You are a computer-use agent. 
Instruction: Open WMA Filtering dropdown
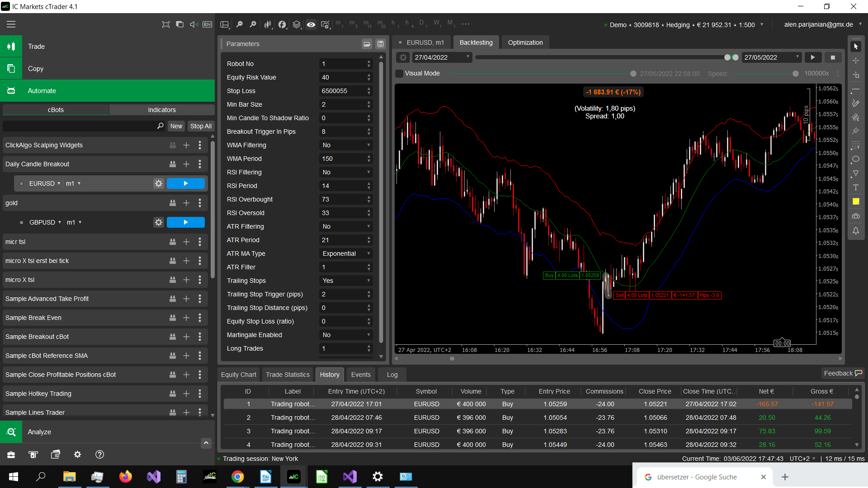coord(346,145)
